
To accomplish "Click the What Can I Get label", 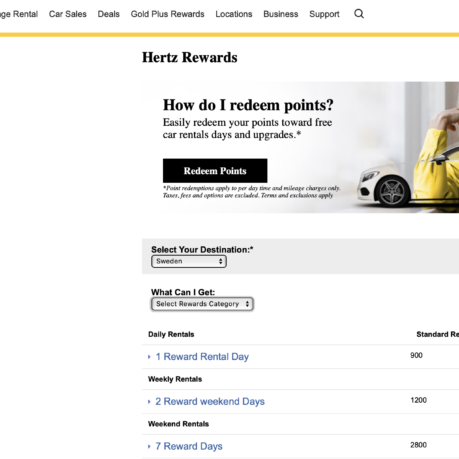I will [x=183, y=292].
